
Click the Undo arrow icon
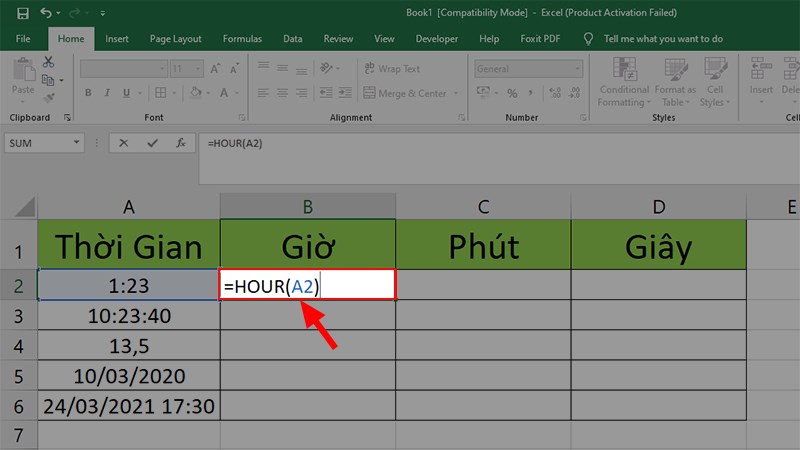(46, 13)
